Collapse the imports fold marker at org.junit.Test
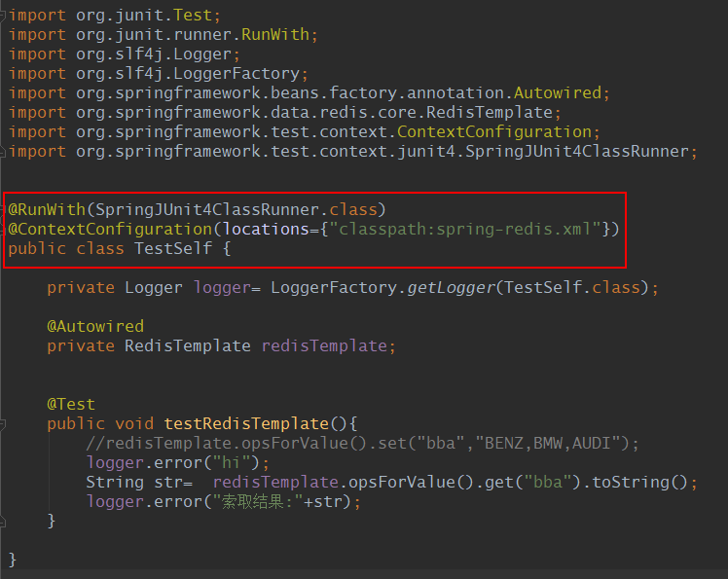This screenshot has height=579, width=728. pyautogui.click(x=2, y=16)
